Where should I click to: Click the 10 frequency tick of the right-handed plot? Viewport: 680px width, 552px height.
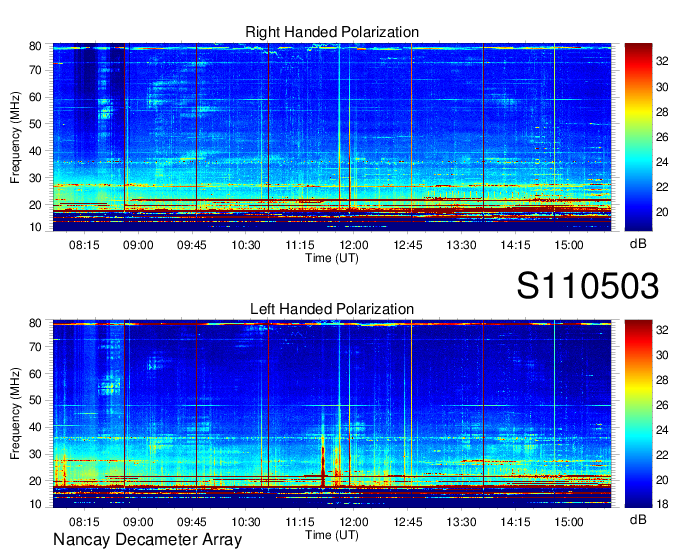[x=35, y=227]
